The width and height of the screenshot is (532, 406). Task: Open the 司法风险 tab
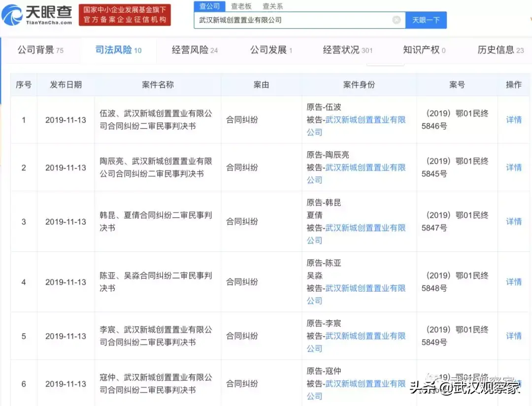[x=118, y=50]
